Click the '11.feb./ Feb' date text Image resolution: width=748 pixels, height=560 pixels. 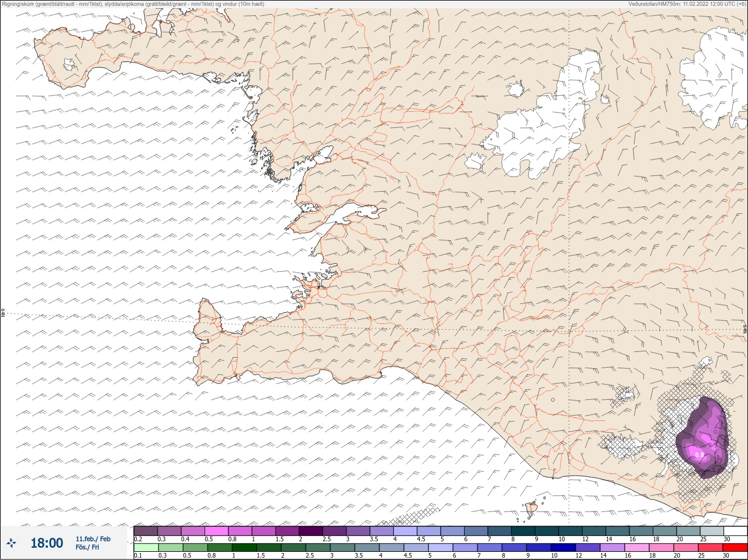click(93, 539)
